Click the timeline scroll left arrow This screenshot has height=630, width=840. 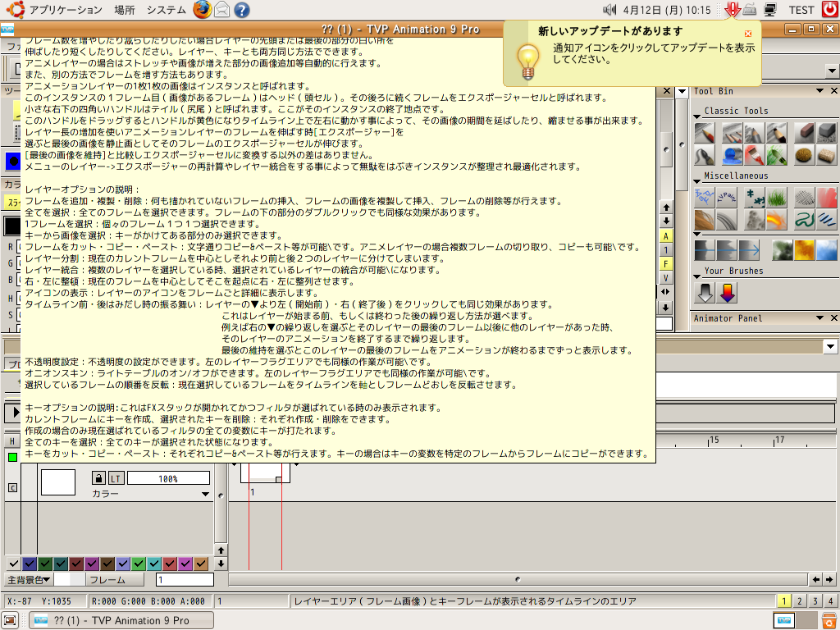tap(816, 579)
